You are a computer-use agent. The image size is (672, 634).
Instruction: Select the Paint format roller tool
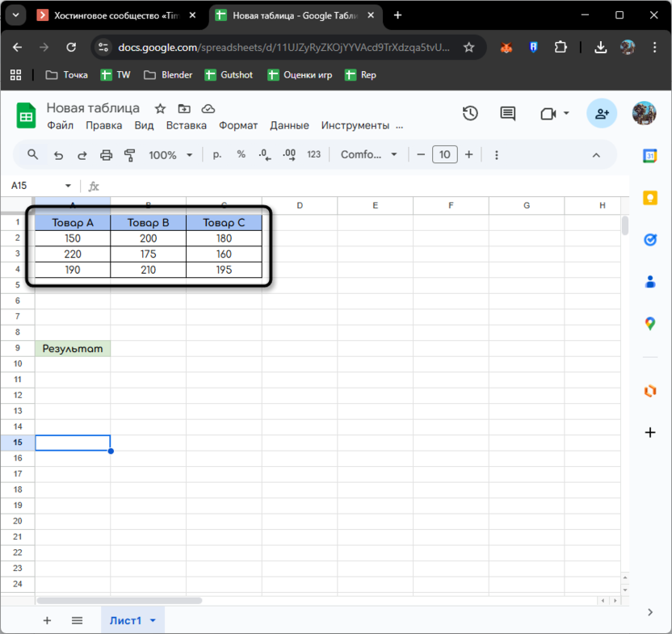[129, 155]
